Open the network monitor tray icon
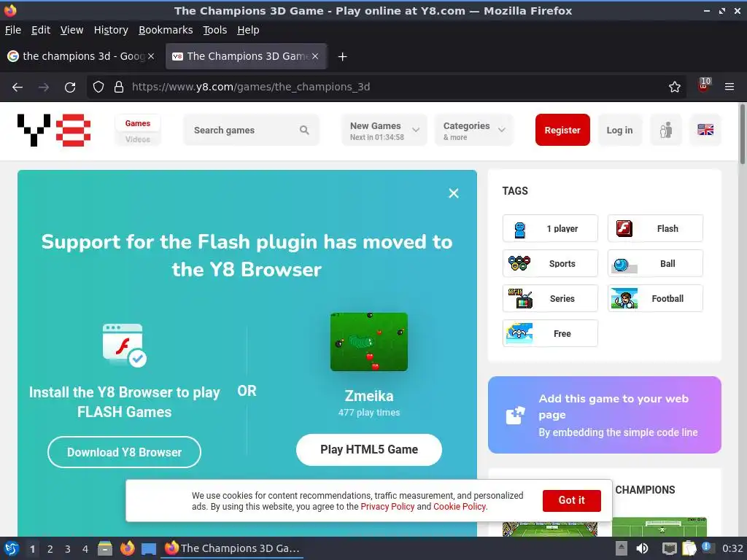Screen dimensions: 747x560 pyautogui.click(x=670, y=548)
